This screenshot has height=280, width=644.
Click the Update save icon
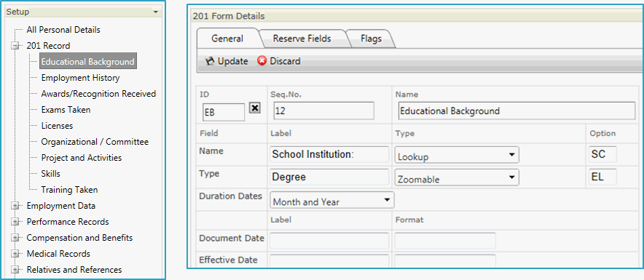point(210,61)
